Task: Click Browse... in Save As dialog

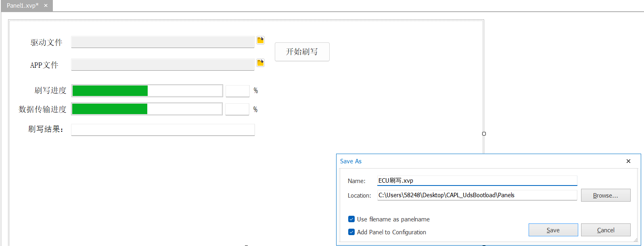Action: tap(605, 195)
